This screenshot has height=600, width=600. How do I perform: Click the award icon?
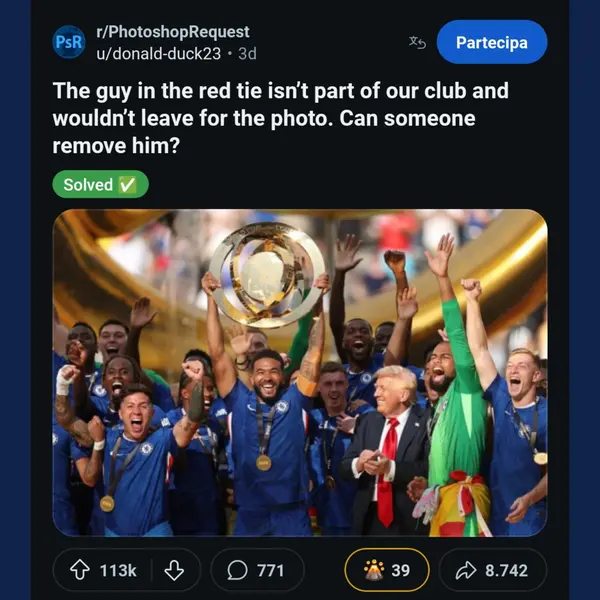point(372,570)
